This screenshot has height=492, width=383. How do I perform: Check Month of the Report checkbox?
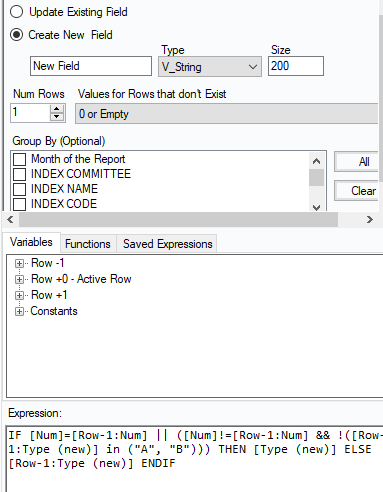pyautogui.click(x=19, y=159)
